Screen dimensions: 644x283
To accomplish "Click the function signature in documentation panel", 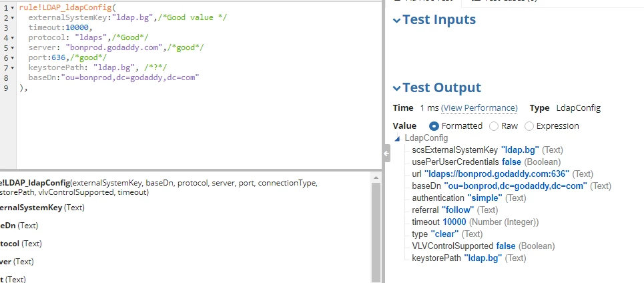I will pyautogui.click(x=159, y=188).
